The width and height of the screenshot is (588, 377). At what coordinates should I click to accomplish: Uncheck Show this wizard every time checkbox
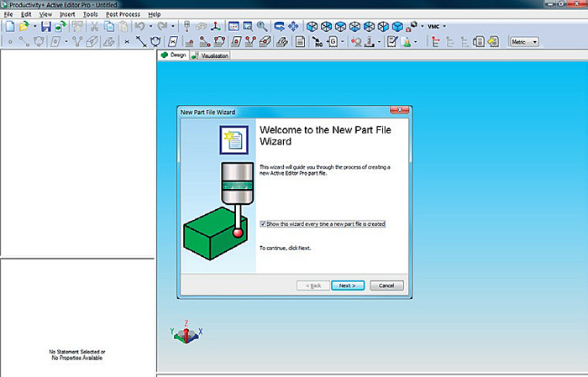[x=263, y=223]
